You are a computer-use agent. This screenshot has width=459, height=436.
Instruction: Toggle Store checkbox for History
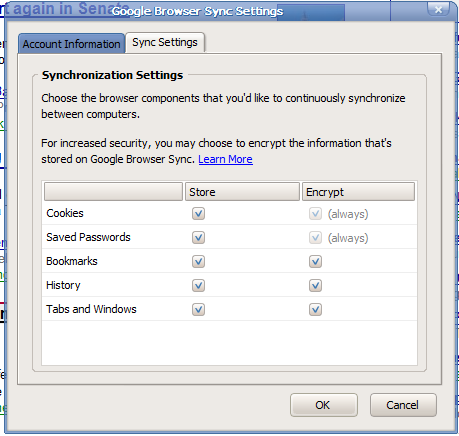pos(198,286)
